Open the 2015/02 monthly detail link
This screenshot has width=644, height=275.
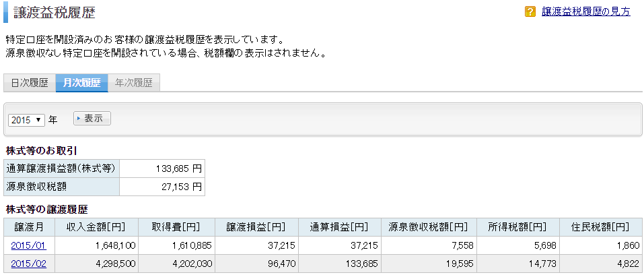pyautogui.click(x=29, y=264)
